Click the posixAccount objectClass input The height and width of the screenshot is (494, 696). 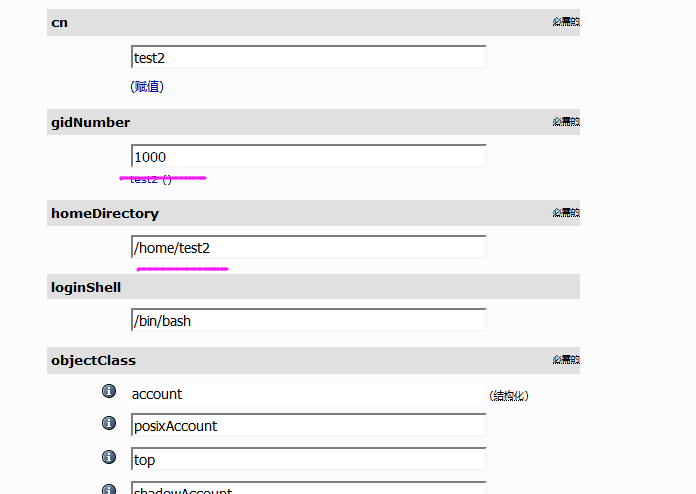tap(308, 425)
